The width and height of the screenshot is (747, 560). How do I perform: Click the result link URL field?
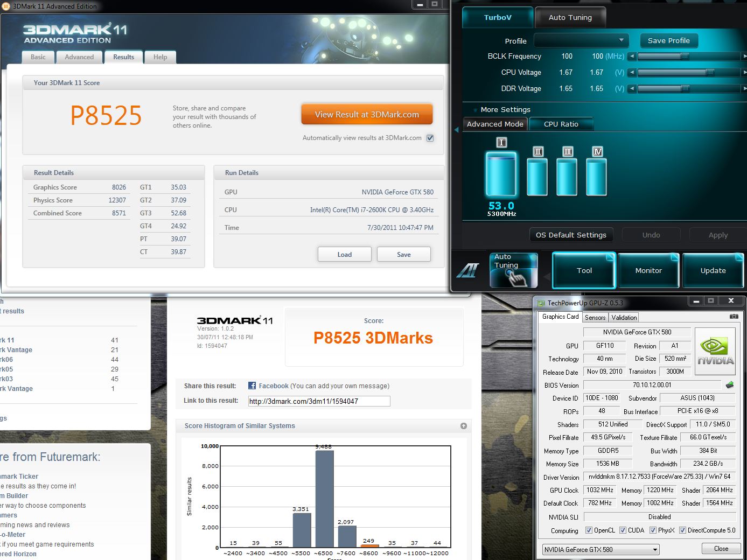coord(319,401)
